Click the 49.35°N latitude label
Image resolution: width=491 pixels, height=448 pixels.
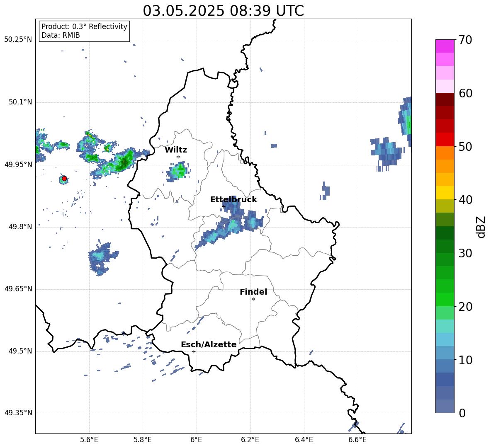click(x=18, y=413)
